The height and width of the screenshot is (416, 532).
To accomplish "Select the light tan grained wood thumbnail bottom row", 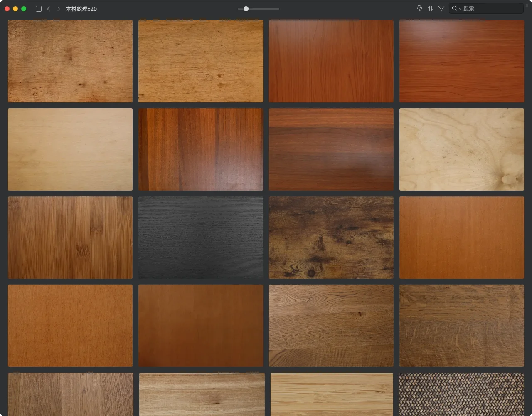I will click(x=202, y=394).
